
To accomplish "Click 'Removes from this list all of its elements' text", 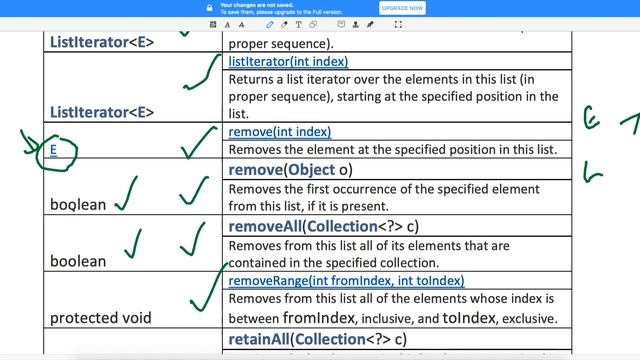I will (x=369, y=254).
